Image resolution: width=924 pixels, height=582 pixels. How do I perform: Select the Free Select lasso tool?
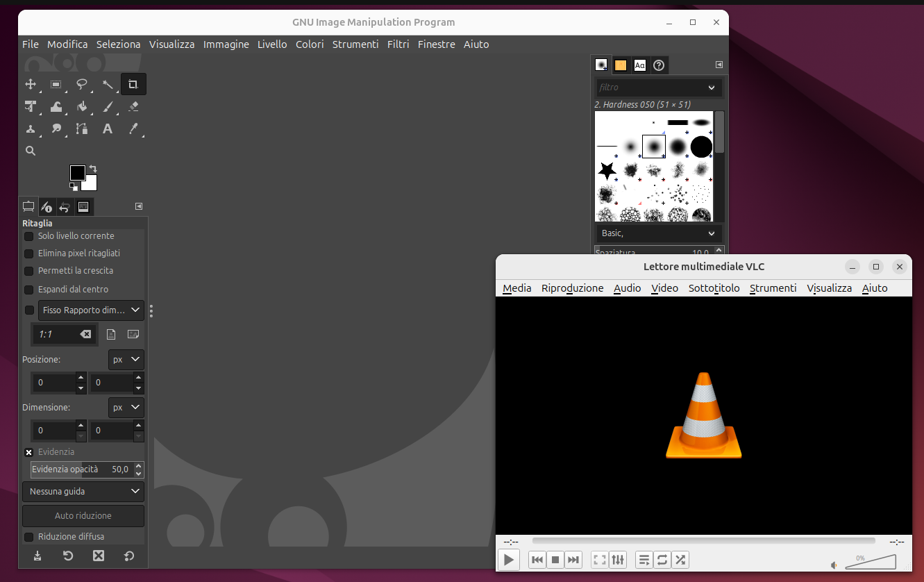pos(82,85)
